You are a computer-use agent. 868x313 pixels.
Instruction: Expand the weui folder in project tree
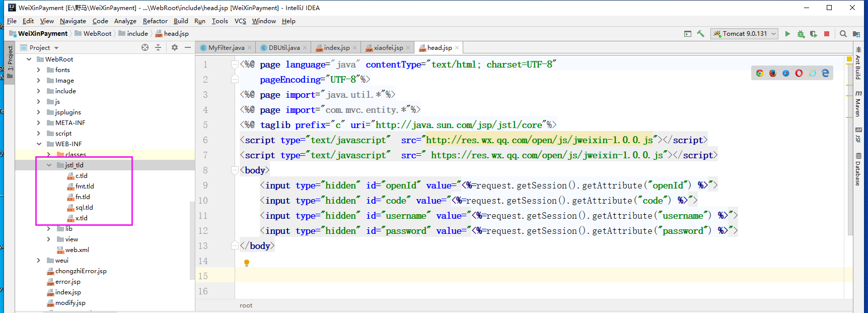tap(39, 261)
